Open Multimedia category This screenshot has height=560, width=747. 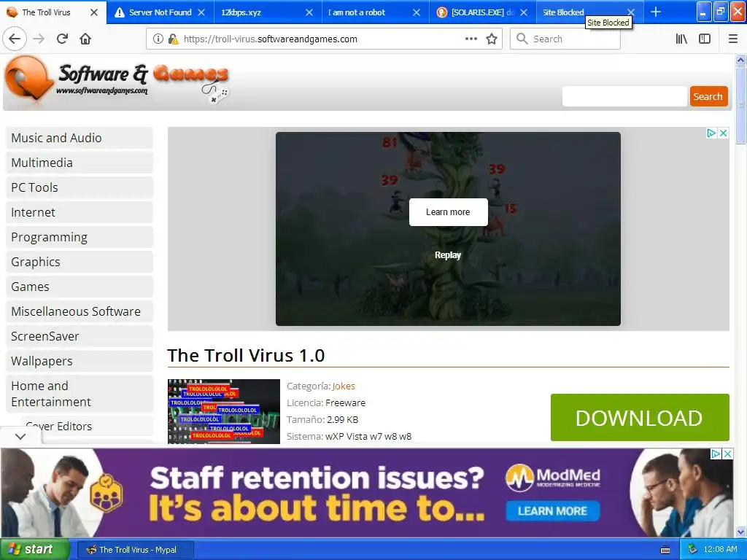[79, 163]
